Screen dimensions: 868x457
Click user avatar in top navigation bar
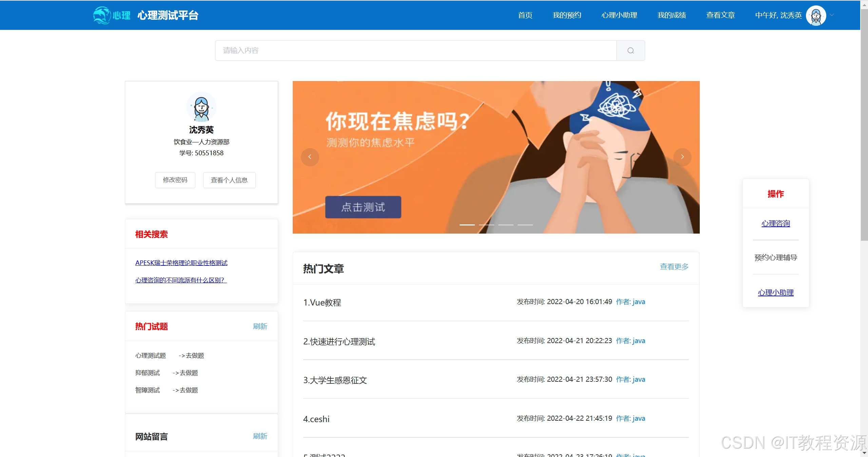tap(816, 15)
